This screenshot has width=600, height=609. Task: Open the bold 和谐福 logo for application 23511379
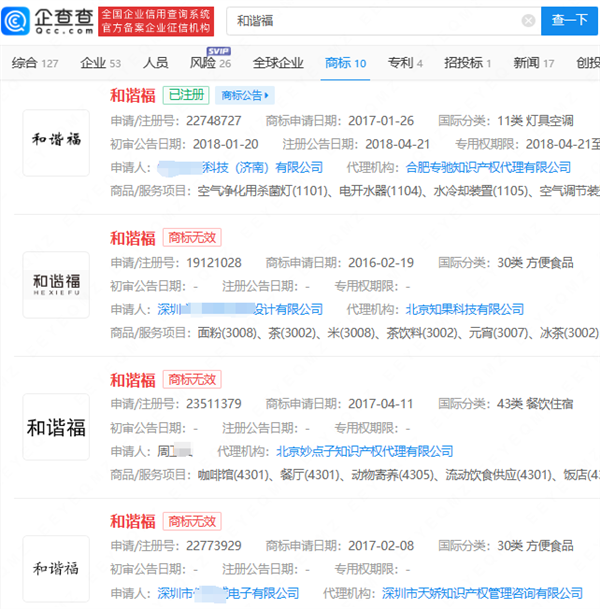pos(55,428)
